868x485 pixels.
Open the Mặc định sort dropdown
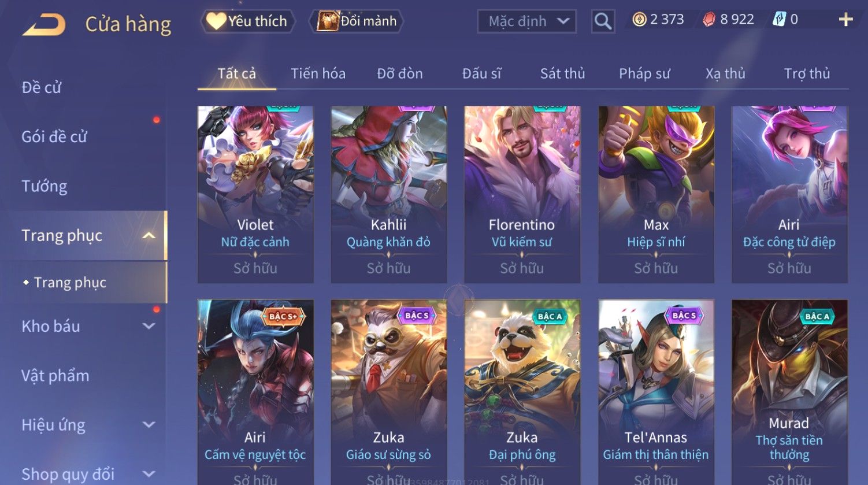pos(527,21)
